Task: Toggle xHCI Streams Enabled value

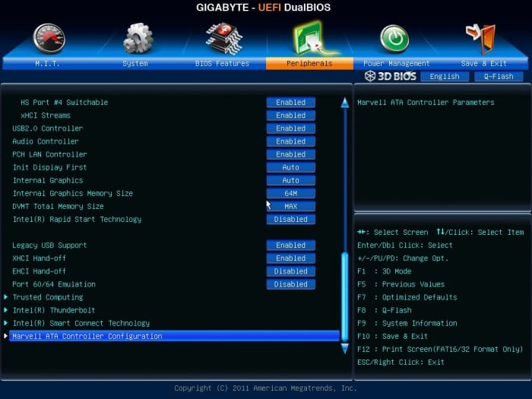Action: click(291, 116)
